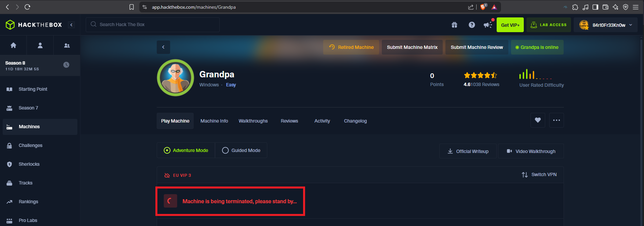Open the three-dot more options menu
Viewport: 644px width, 226px height.
click(557, 120)
